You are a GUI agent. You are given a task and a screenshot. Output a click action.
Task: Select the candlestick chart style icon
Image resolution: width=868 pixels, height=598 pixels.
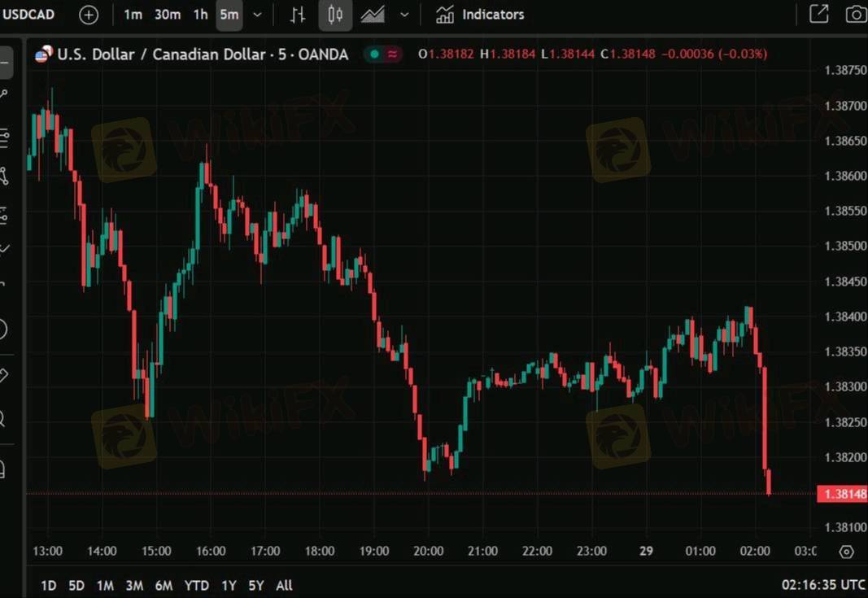click(335, 15)
